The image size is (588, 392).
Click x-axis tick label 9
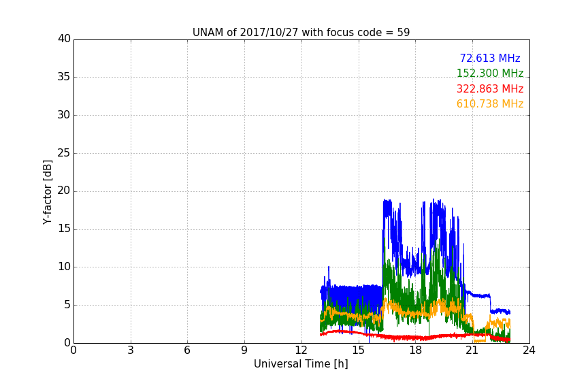click(x=244, y=350)
